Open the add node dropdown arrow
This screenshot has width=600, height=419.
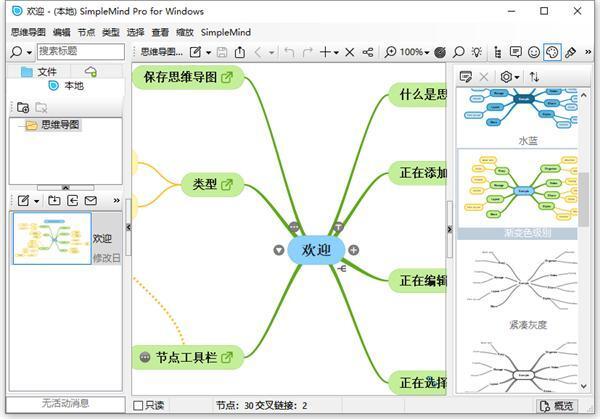(336, 52)
